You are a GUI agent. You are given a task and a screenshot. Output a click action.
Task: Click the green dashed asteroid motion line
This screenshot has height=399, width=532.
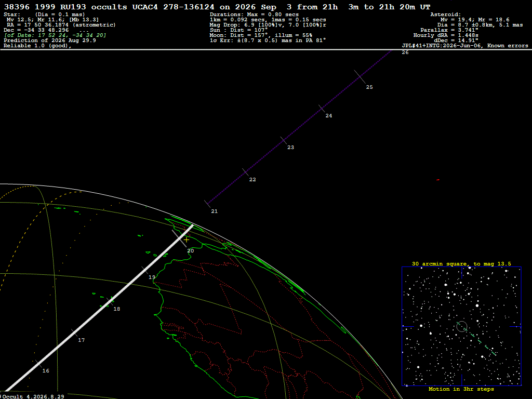point(480,341)
